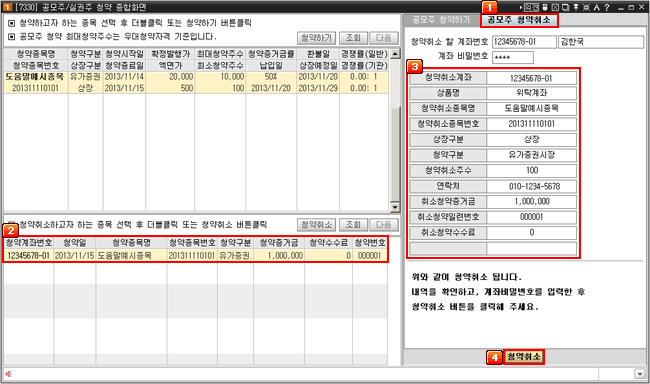650x384 pixels.
Task: Click the pin icon in title bar
Action: [x=576, y=7]
